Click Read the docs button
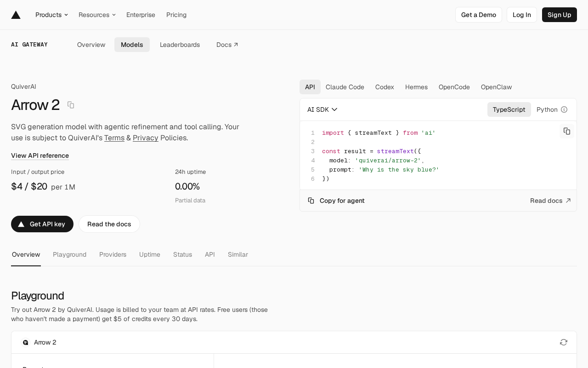The image size is (588, 368). click(109, 224)
